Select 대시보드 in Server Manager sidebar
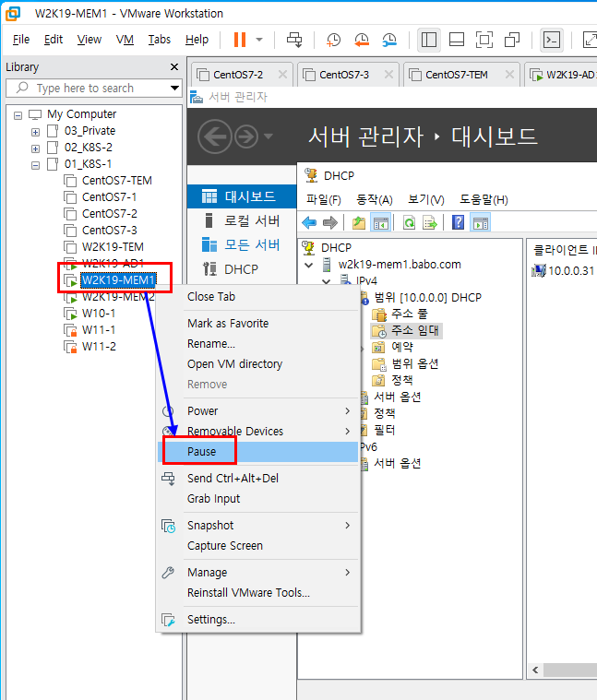 coord(242,196)
